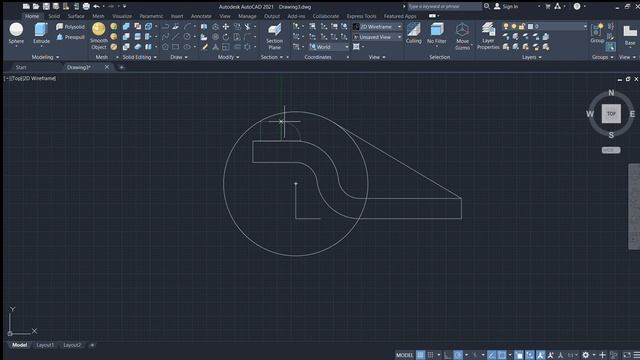Toggle clean screen in status bar
The width and height of the screenshot is (640, 360).
tap(627, 355)
